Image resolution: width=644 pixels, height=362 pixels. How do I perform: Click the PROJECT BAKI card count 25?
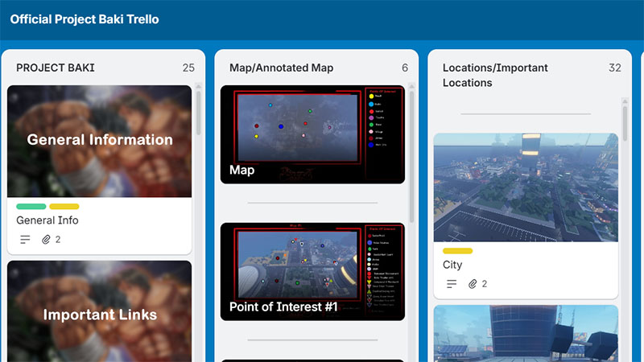188,68
